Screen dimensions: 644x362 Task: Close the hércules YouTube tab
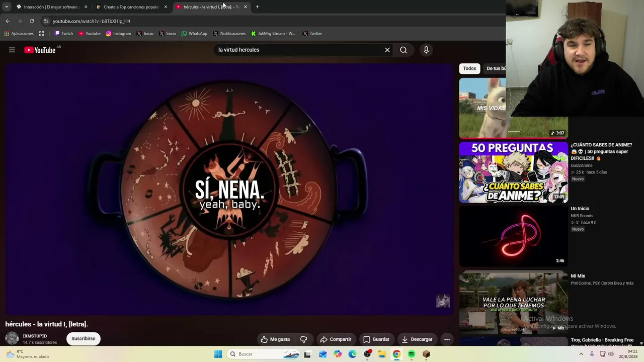tap(246, 7)
